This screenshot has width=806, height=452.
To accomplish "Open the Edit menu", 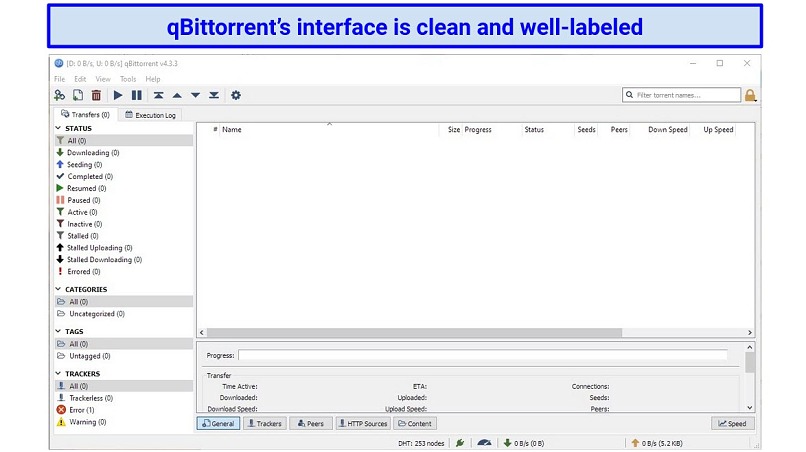I will tap(80, 79).
